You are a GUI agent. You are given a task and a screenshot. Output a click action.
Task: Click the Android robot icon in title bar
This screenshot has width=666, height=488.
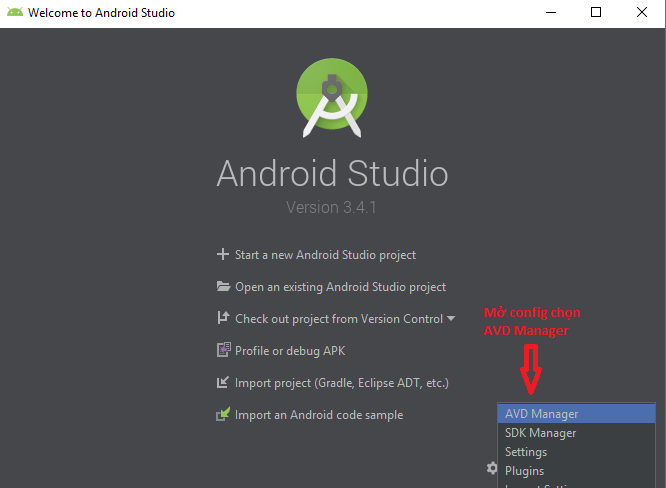15,12
